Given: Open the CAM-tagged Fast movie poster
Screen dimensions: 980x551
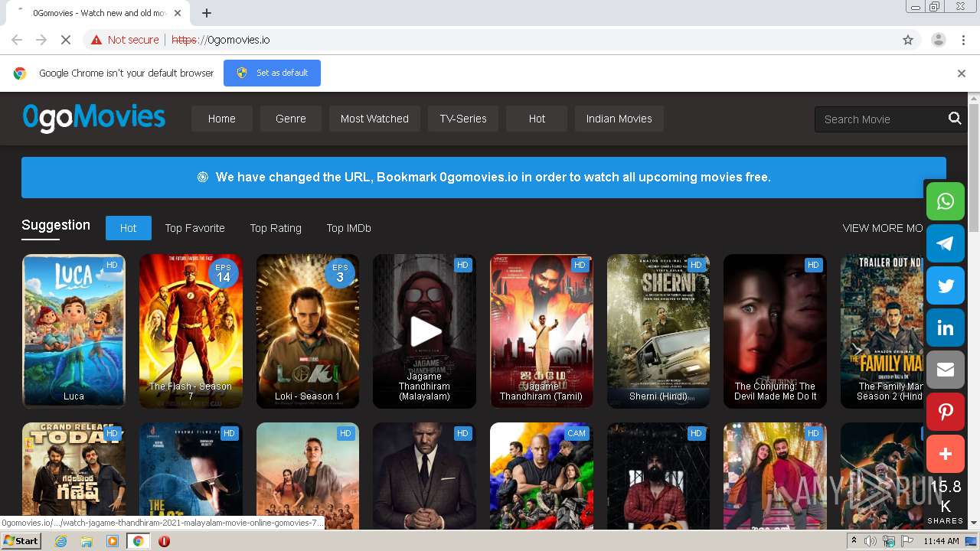Looking at the screenshot, I should click(x=541, y=476).
